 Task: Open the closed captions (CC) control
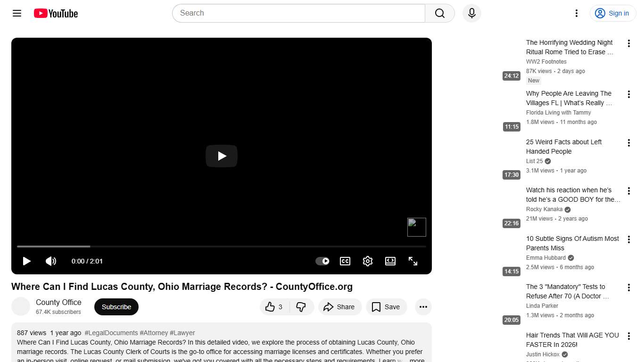pos(345,261)
